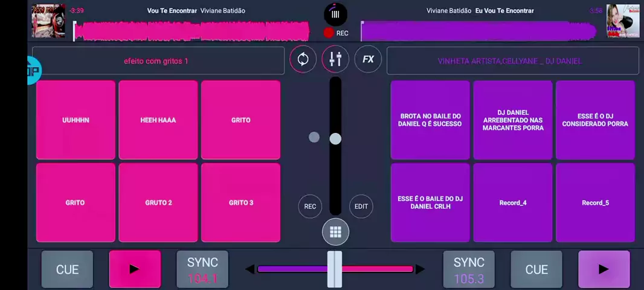
Task: Nudge the crossfader with the right arrow
Action: click(420, 269)
